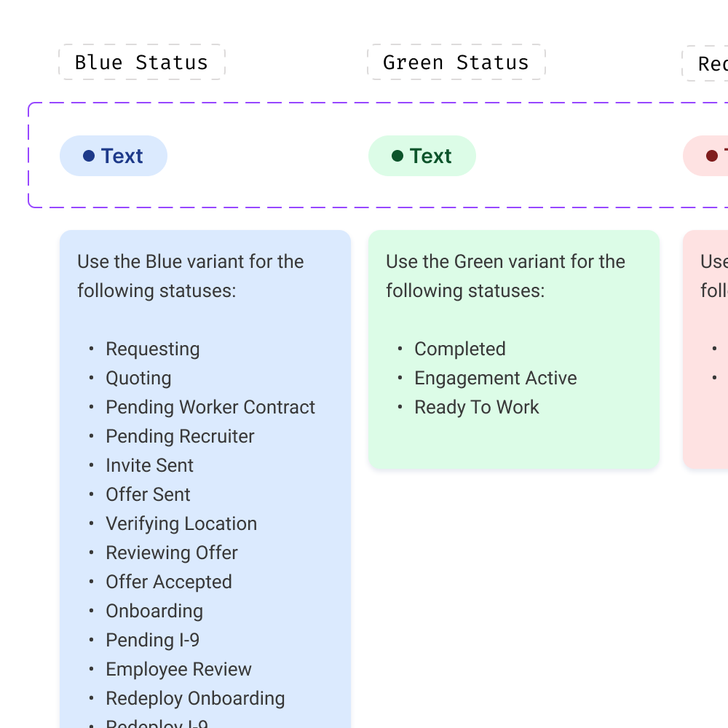Image resolution: width=728 pixels, height=728 pixels.
Task: Select the 'Green Status' label
Action: click(456, 62)
